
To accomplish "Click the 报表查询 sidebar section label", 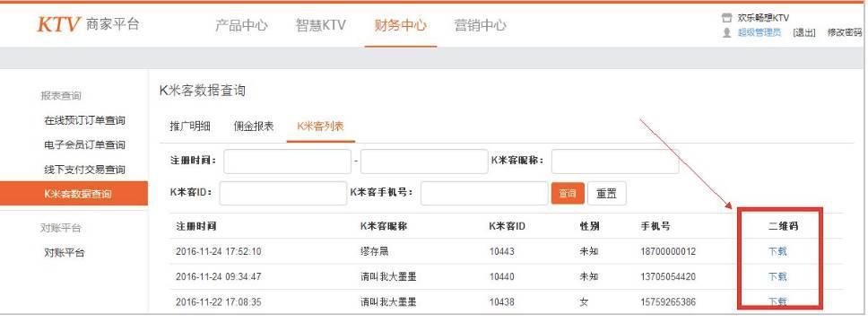I will pyautogui.click(x=61, y=96).
